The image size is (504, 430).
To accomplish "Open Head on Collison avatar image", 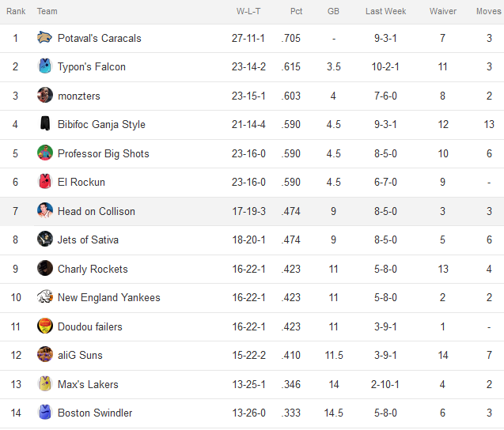I will click(x=45, y=210).
